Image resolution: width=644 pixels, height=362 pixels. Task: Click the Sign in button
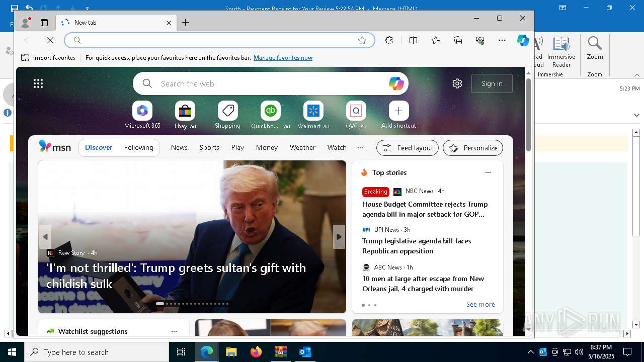point(492,83)
